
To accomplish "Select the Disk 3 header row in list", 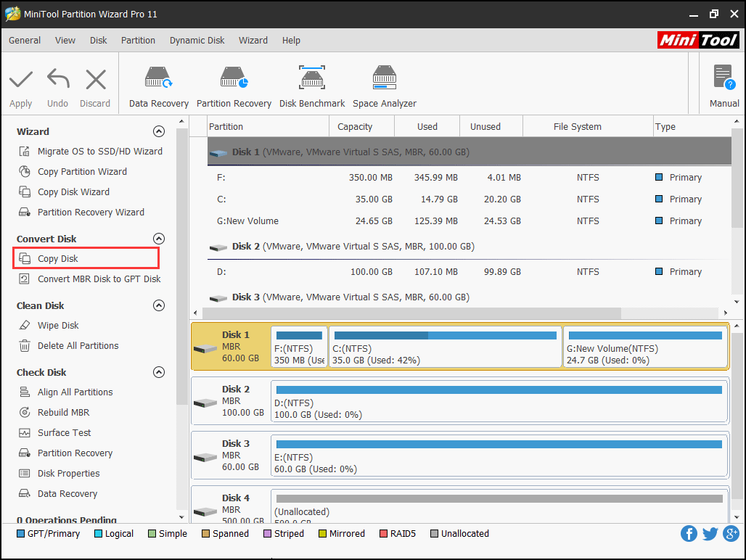I will click(x=469, y=297).
